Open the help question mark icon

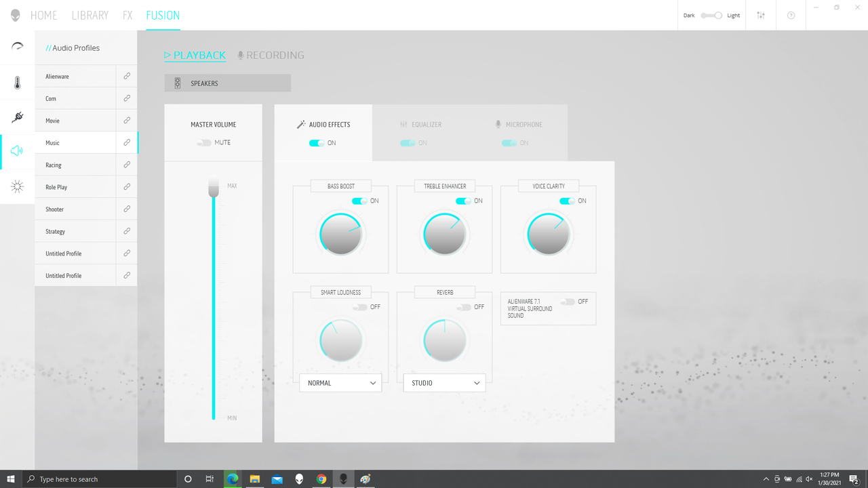coord(791,15)
